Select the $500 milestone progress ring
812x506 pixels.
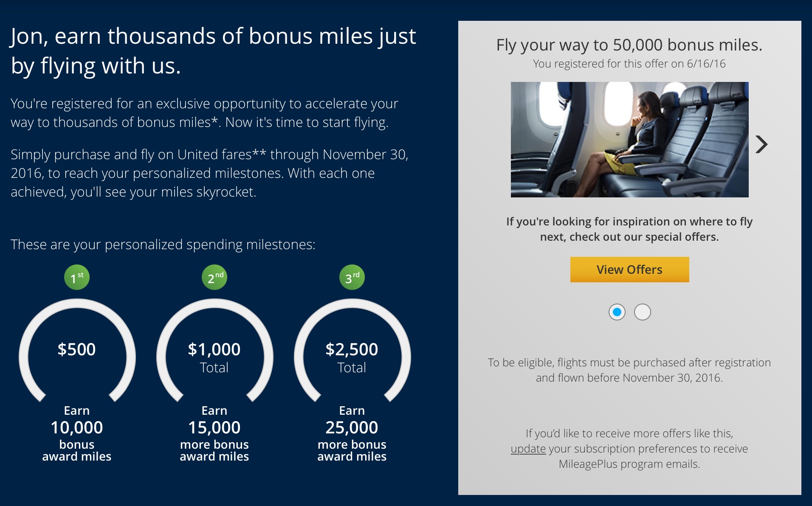pos(77,351)
